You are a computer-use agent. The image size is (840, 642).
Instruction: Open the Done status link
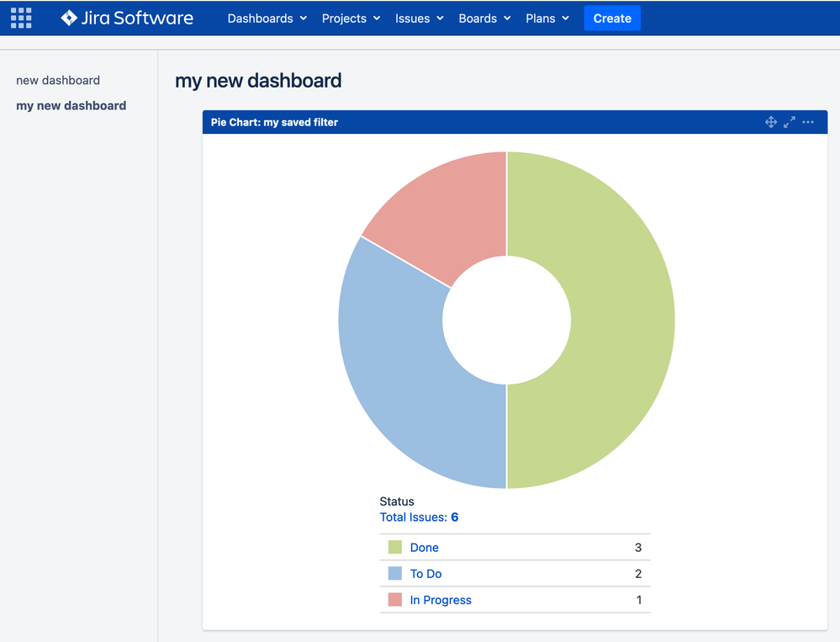(425, 548)
